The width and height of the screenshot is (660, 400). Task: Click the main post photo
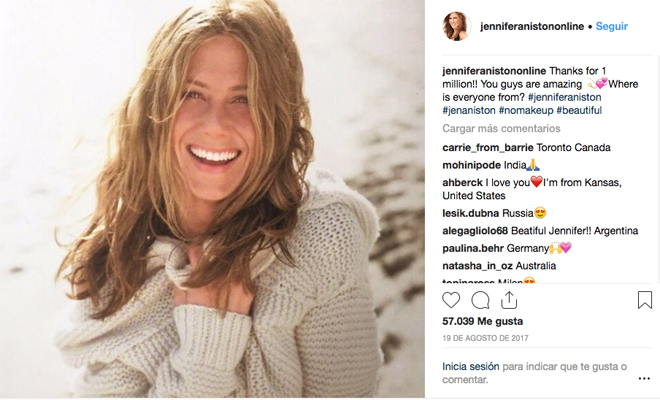point(212,200)
